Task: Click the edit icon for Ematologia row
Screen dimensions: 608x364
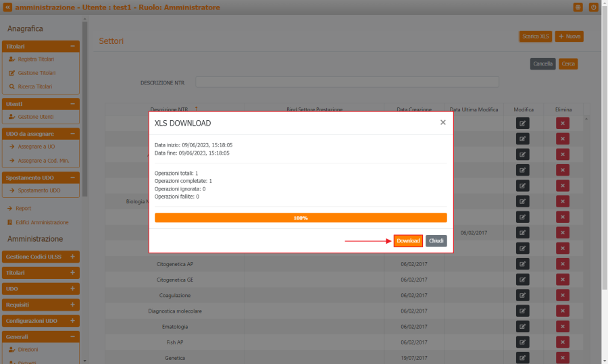Action: (523, 326)
